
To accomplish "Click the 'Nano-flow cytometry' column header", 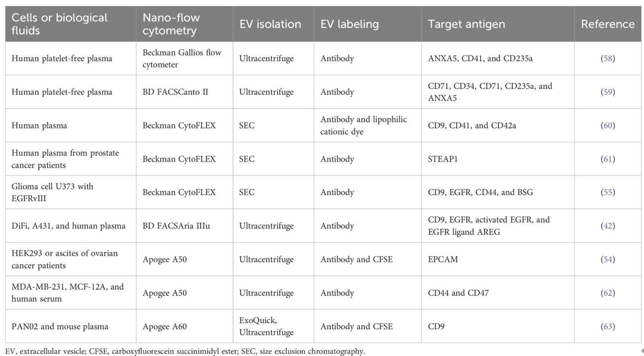I will coord(184,24).
